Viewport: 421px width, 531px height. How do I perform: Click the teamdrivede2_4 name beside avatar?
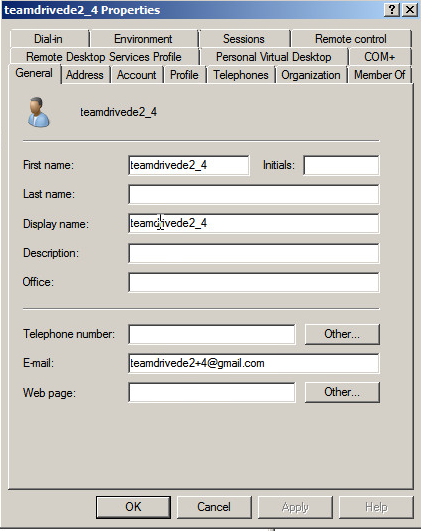point(119,112)
